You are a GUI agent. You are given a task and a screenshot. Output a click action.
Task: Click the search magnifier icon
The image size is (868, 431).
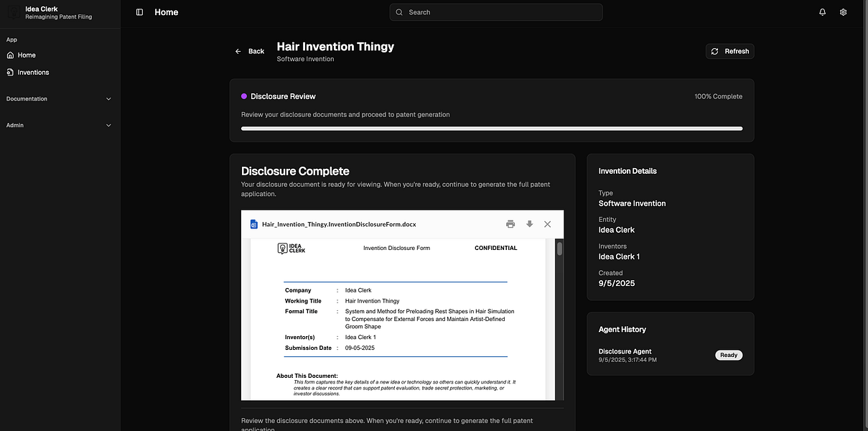click(399, 12)
